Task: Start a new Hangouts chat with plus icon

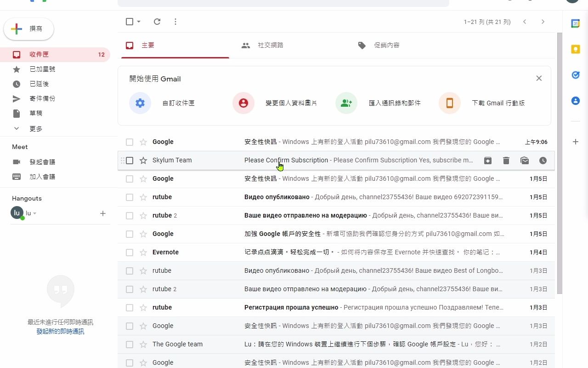Action: 103,213
